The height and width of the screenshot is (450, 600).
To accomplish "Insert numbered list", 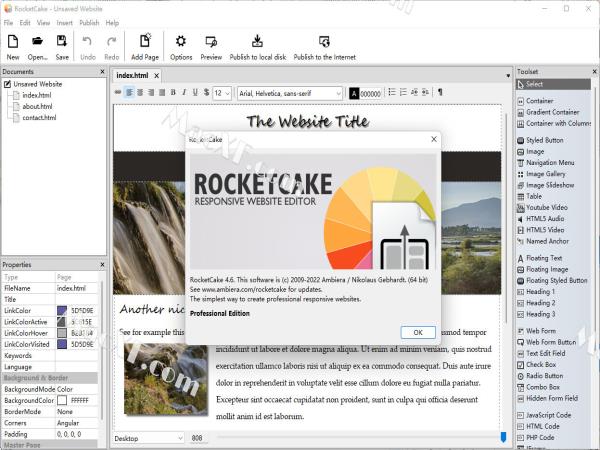I will (403, 92).
